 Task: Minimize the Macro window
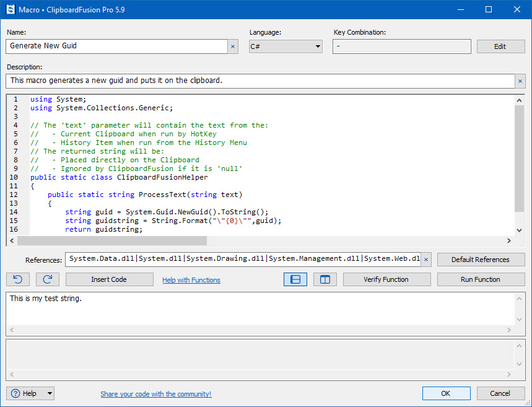[460, 9]
